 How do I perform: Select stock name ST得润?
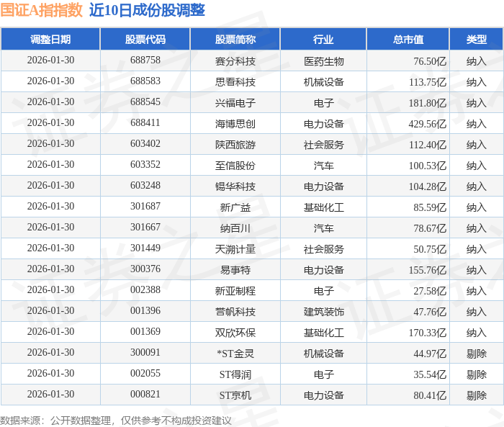(x=235, y=374)
